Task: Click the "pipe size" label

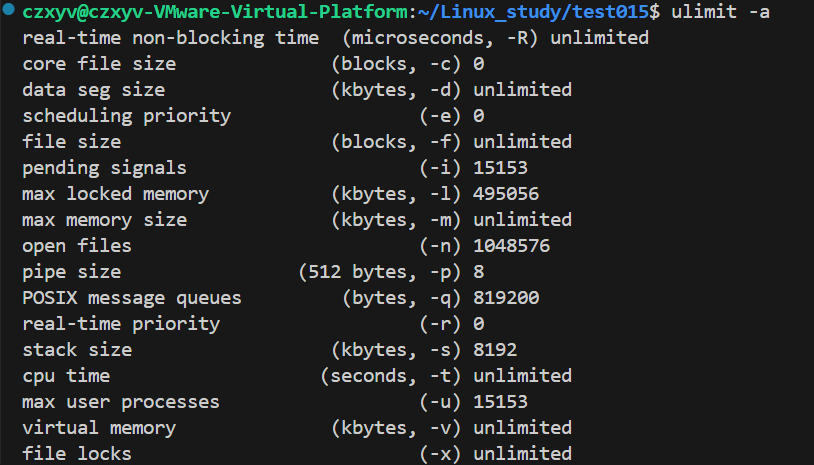Action: pyautogui.click(x=72, y=272)
